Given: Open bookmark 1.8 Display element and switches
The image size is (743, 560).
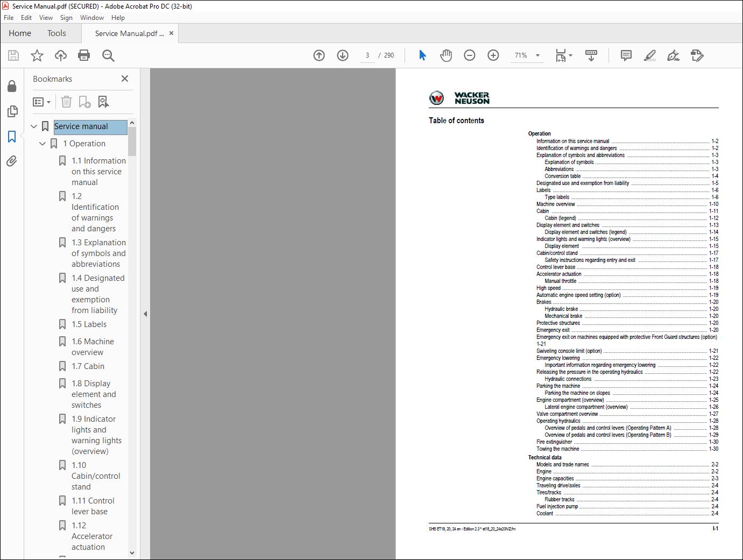Looking at the screenshot, I should tap(94, 394).
